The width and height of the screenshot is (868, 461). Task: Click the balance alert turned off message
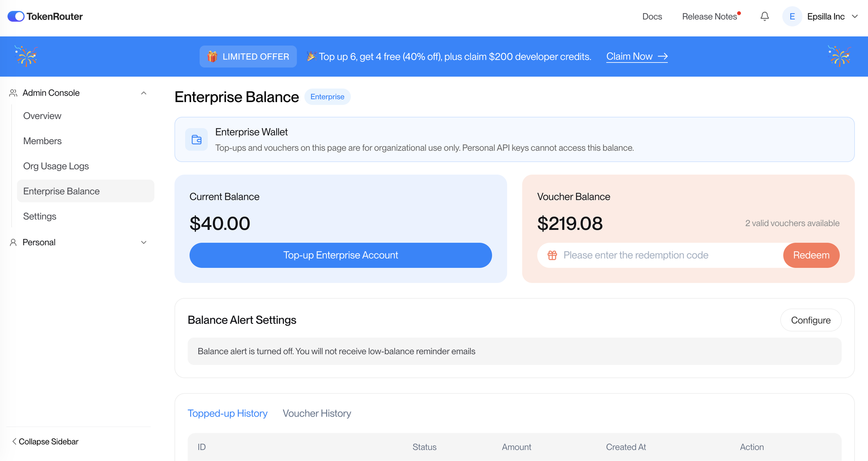coord(337,352)
